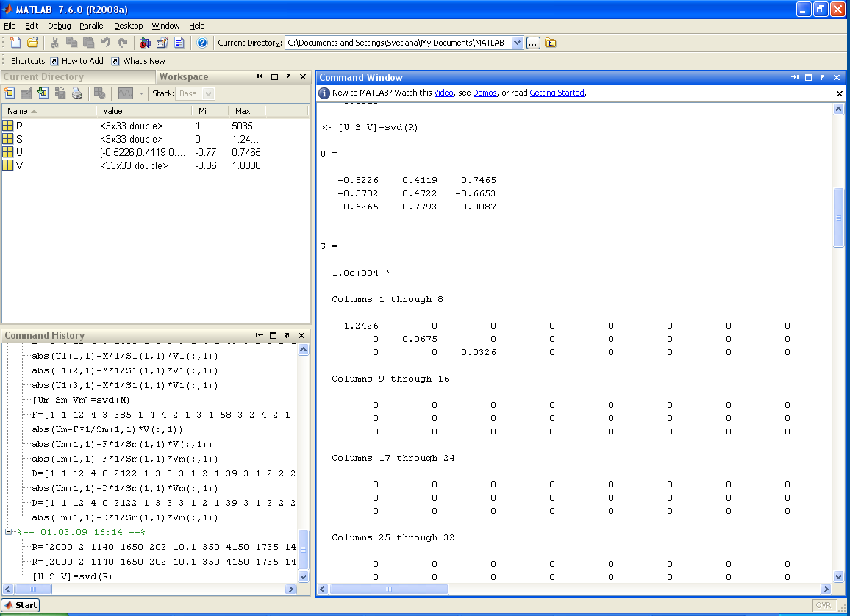Select variable V in Workspace
Screen dimensions: 850x616
tap(155, 166)
